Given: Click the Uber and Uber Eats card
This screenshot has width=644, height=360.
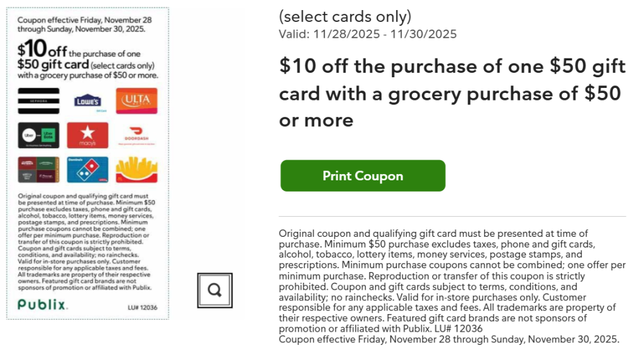Looking at the screenshot, I should pos(39,135).
